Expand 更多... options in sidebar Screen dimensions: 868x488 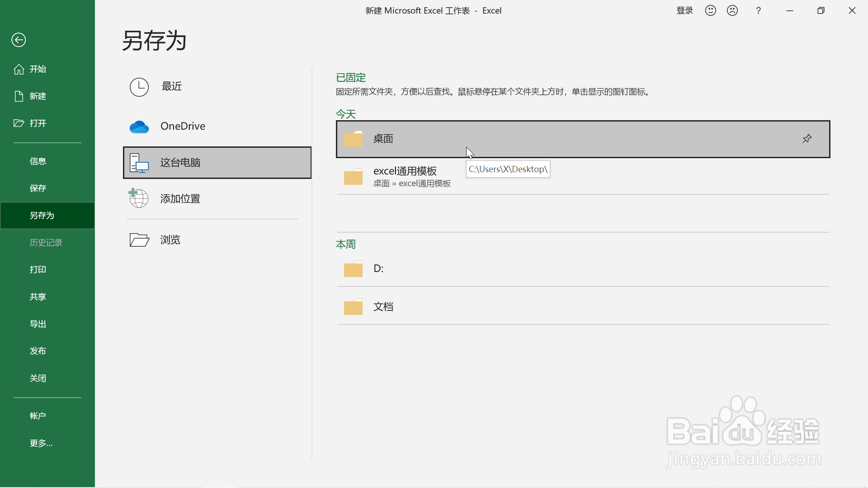(41, 443)
